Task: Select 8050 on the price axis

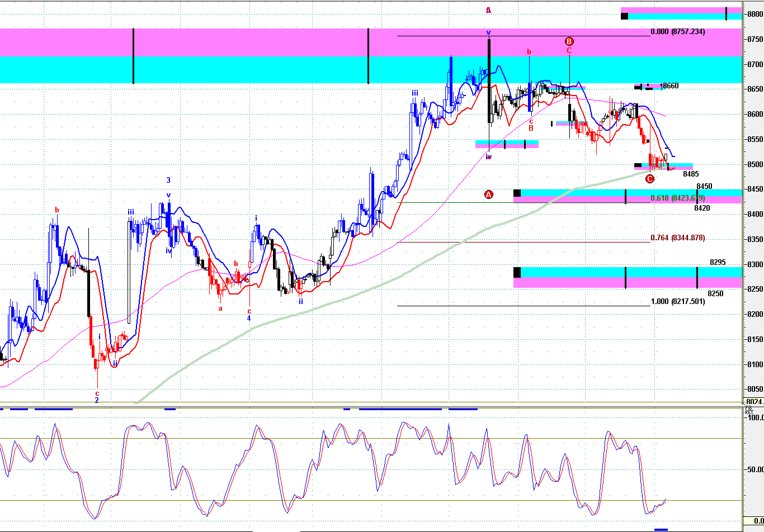Action: [755, 389]
